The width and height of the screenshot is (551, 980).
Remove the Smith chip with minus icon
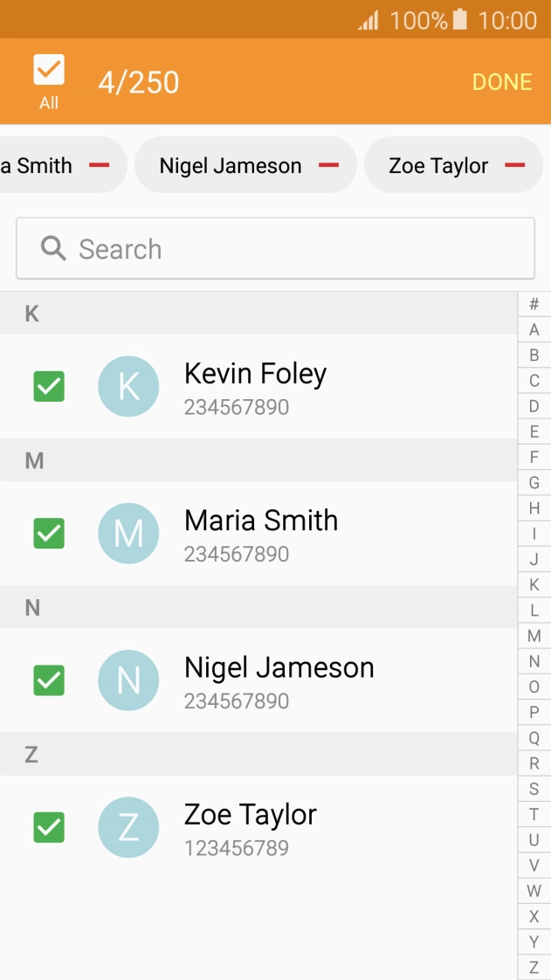point(100,165)
